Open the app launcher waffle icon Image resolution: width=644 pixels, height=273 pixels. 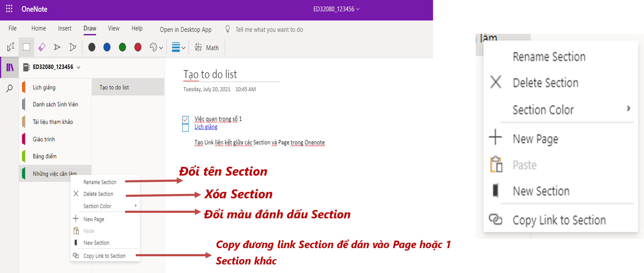[x=9, y=9]
